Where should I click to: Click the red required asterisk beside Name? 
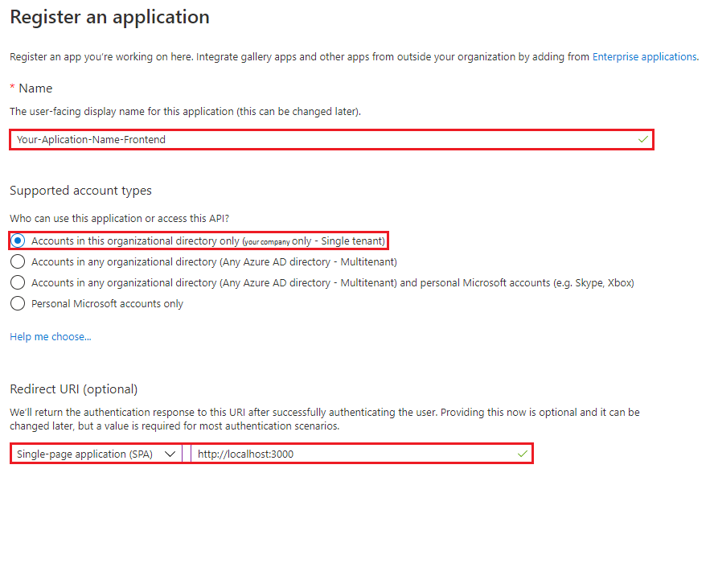tap(12, 87)
